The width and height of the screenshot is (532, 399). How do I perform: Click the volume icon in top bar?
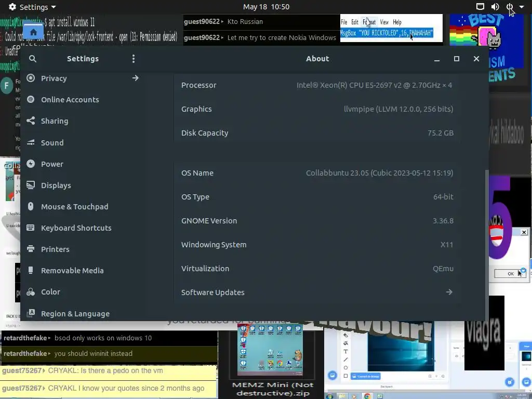495,6
